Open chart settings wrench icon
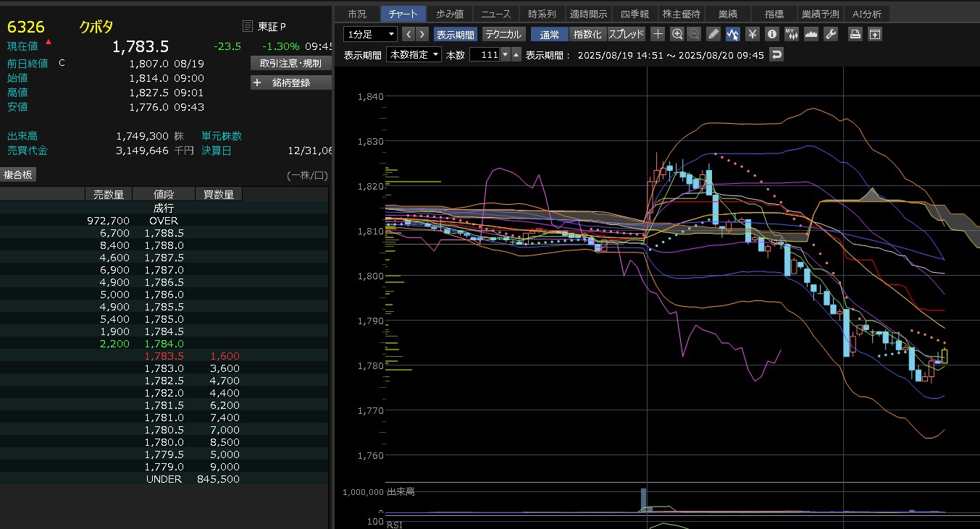Viewport: 980px width, 529px height. pos(831,34)
